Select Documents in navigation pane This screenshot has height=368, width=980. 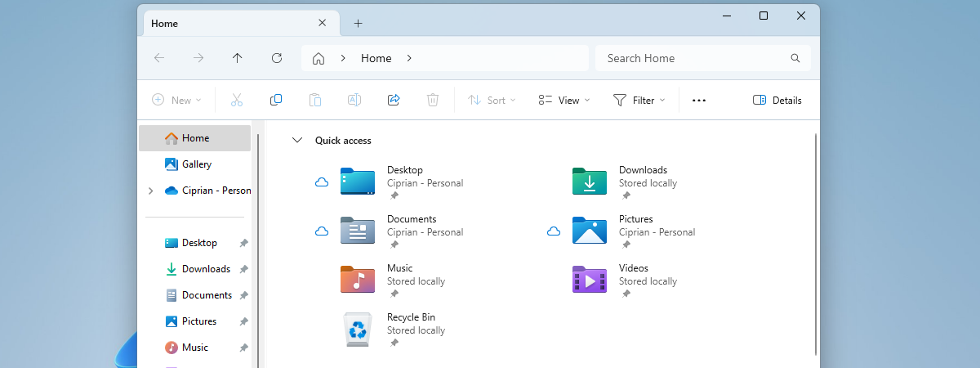pos(195,295)
